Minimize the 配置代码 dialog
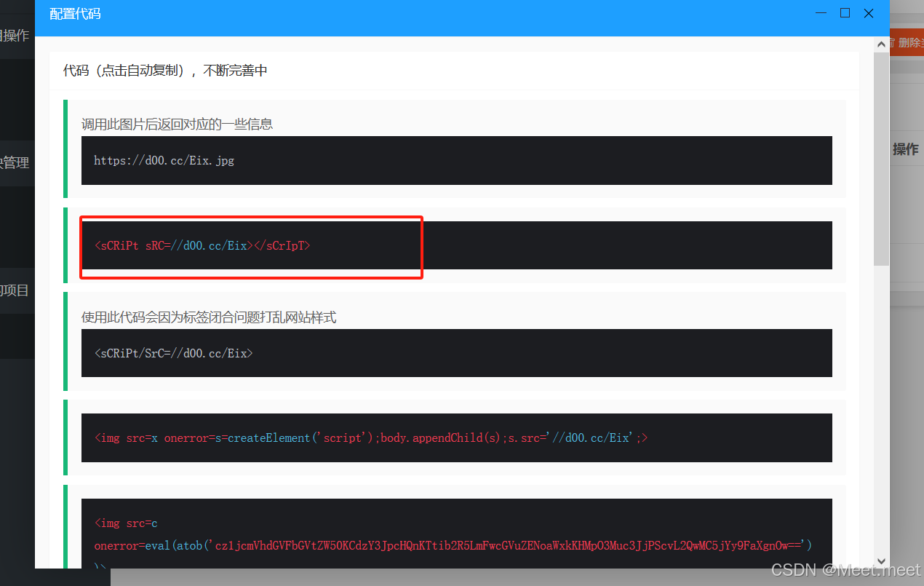This screenshot has height=586, width=924. [x=821, y=13]
